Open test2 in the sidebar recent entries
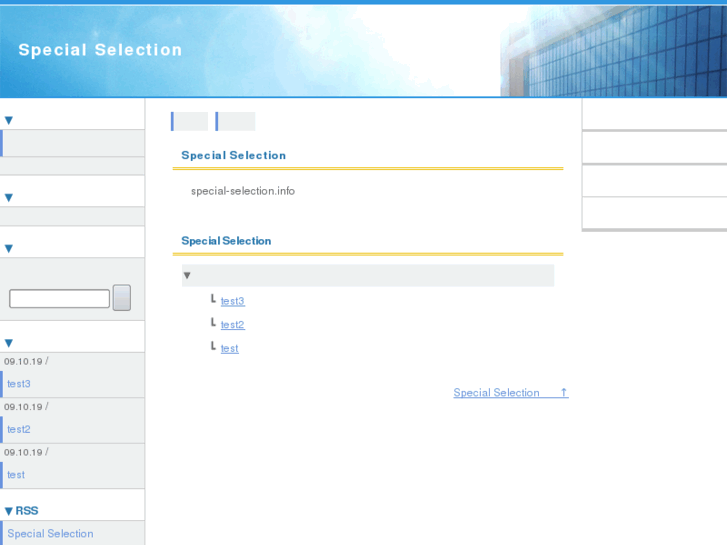Viewport: 727px width, 545px height. click(19, 429)
